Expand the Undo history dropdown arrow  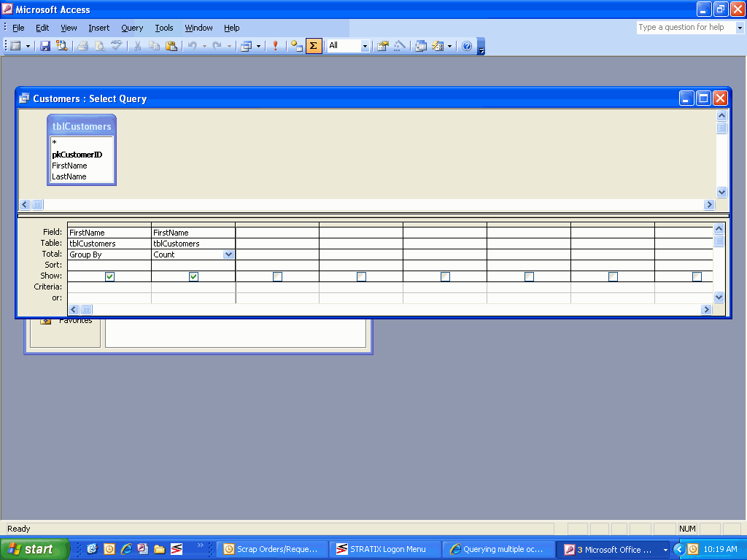(x=204, y=46)
